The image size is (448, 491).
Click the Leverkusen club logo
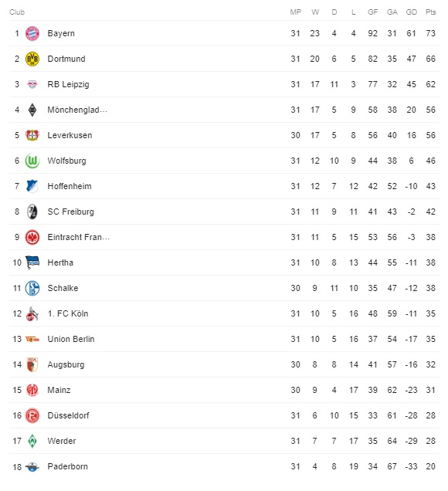(x=32, y=135)
